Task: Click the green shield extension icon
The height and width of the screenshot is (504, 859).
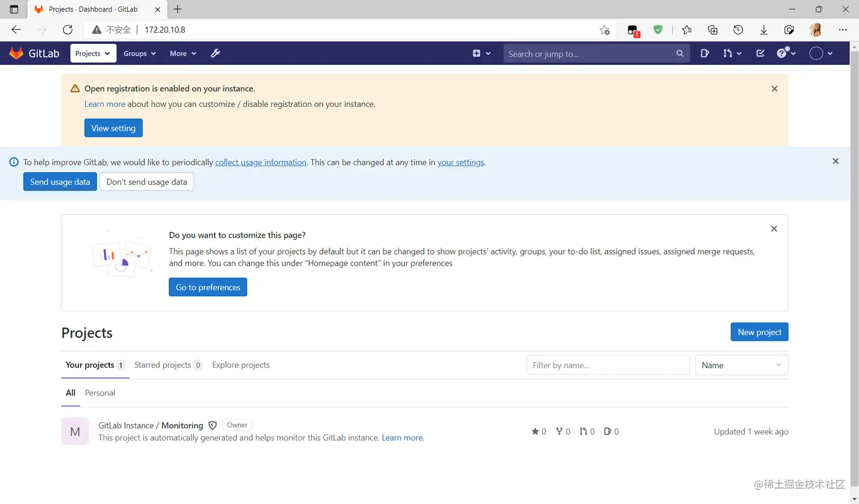Action: 658,30
